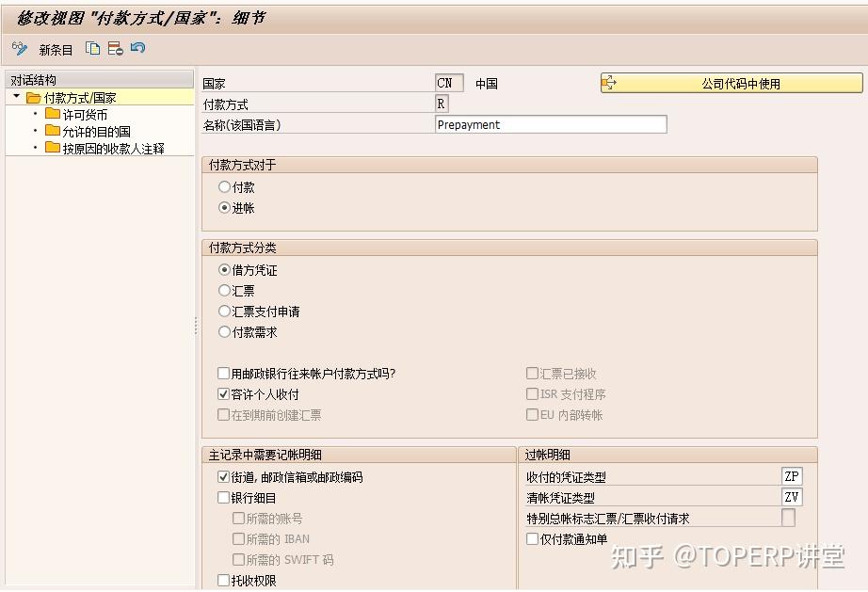
Task: Click the greyed 所需的账号 checkbox
Action: (238, 518)
